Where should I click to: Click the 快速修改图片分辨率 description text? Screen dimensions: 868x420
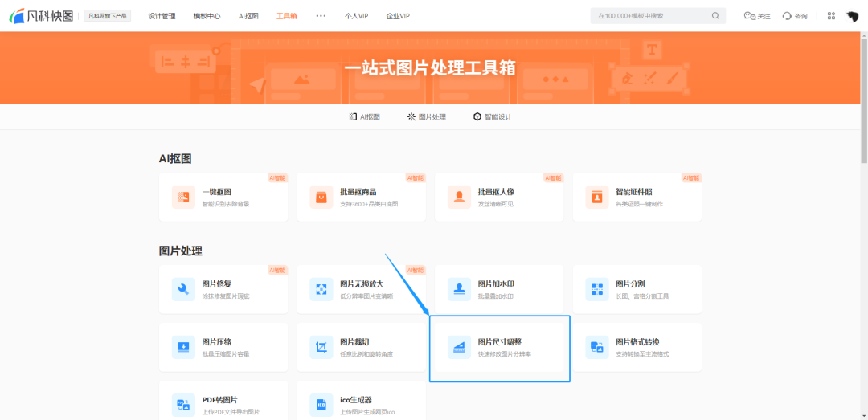(504, 353)
